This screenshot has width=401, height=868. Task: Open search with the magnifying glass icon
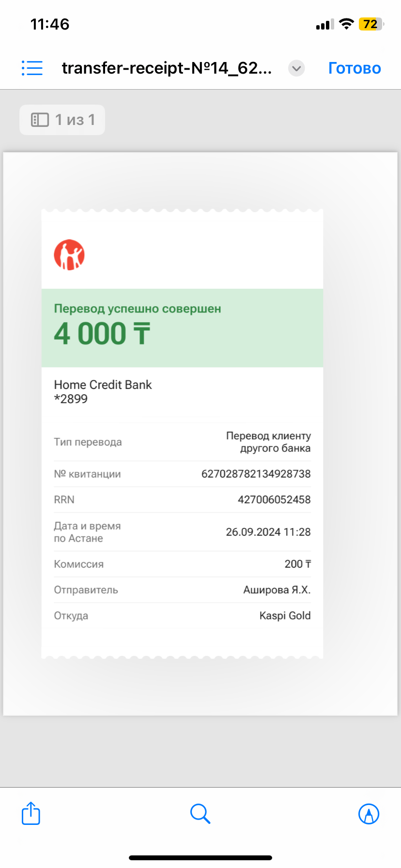[200, 814]
